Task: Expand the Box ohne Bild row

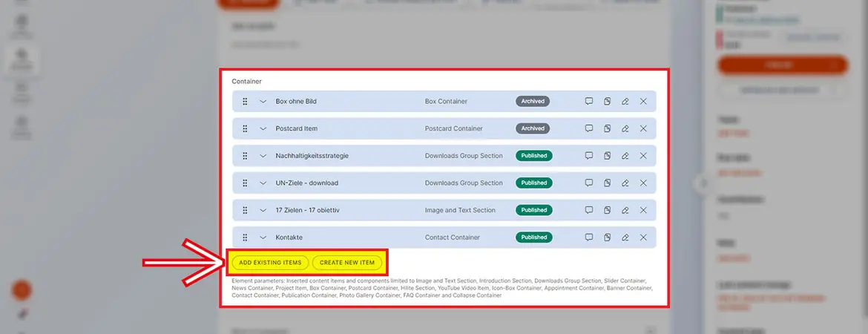Action: pos(263,102)
